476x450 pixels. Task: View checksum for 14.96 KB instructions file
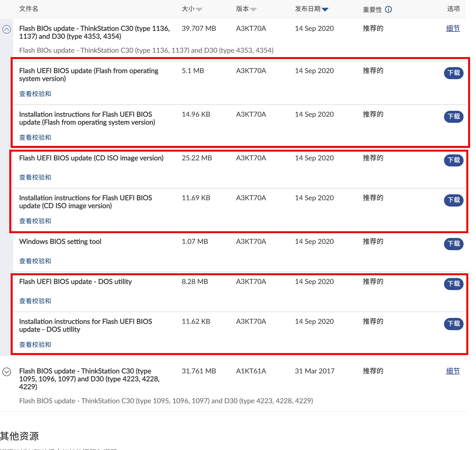coord(35,137)
